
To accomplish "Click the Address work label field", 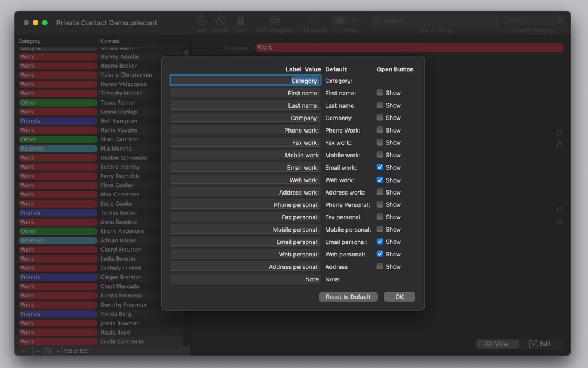I will pos(245,192).
